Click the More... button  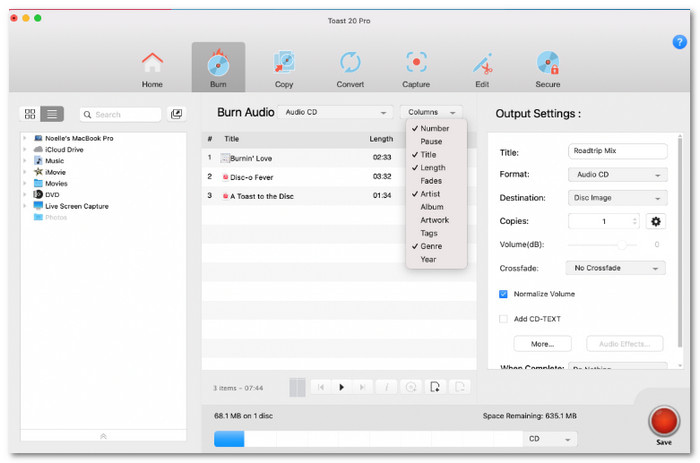542,344
